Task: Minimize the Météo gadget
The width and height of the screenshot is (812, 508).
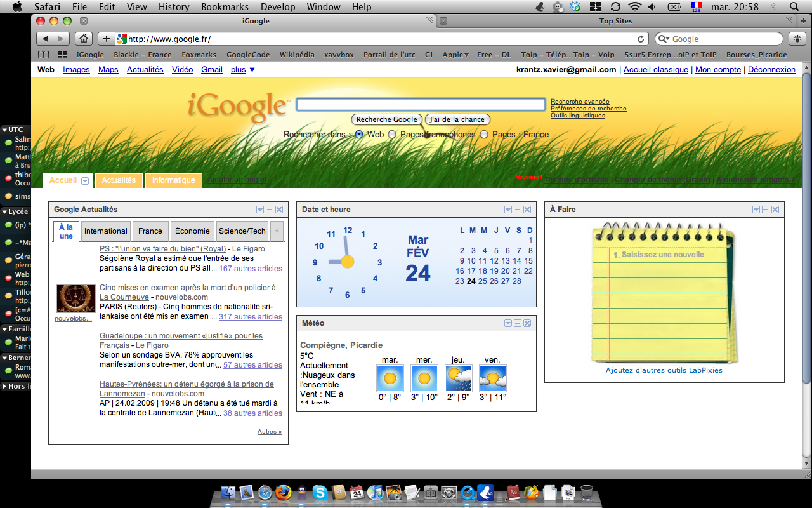Action: pos(518,323)
